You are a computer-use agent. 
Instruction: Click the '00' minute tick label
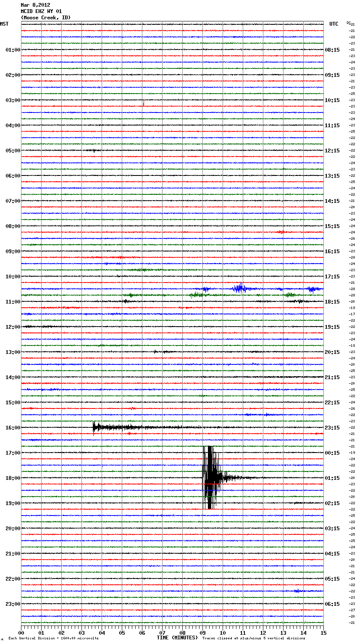tap(21, 633)
